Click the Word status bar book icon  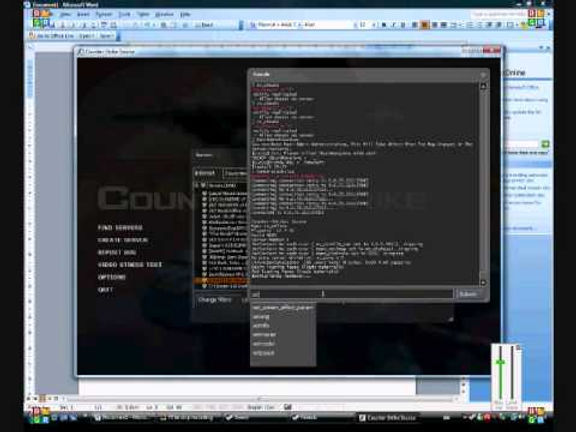288,407
